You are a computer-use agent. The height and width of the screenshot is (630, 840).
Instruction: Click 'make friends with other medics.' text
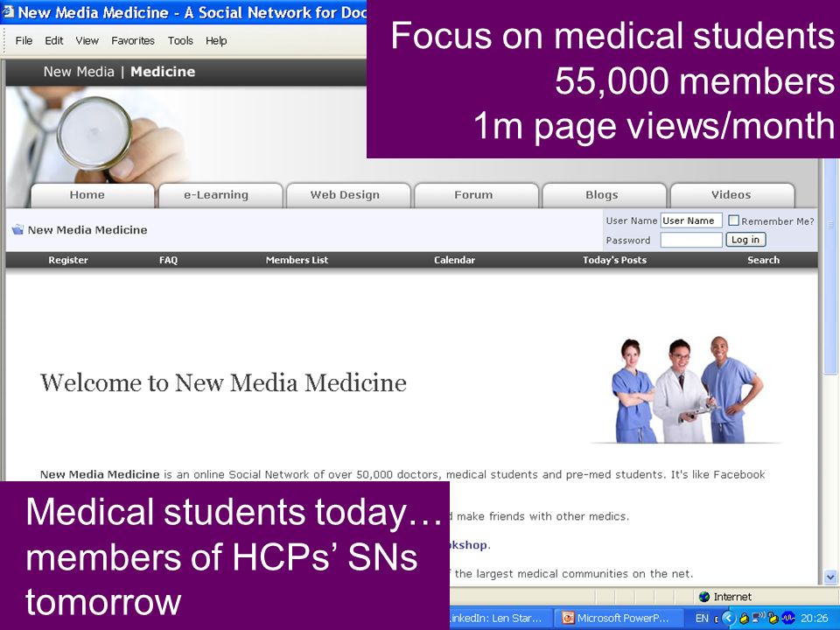point(542,516)
